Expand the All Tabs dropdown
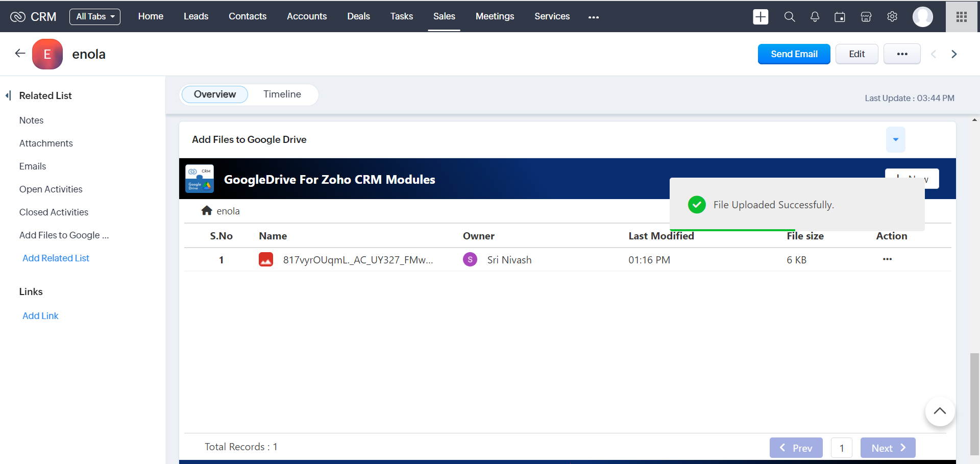This screenshot has width=980, height=464. pos(95,17)
